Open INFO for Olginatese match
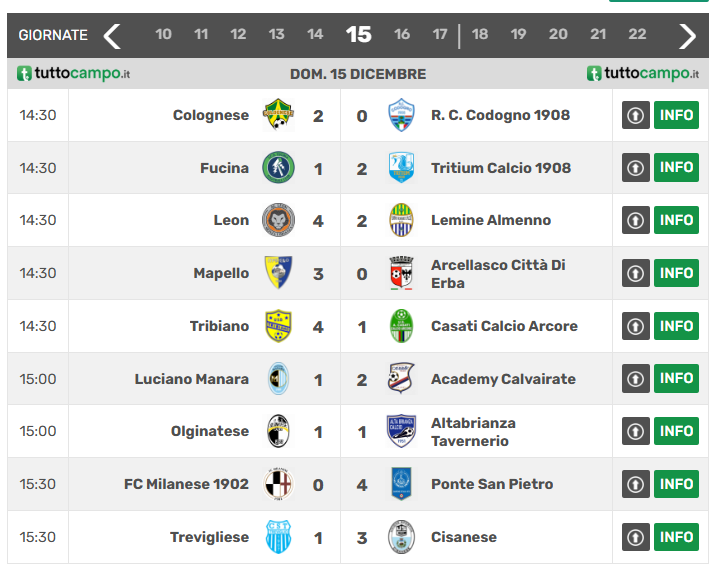The height and width of the screenshot is (573, 717). [x=676, y=431]
